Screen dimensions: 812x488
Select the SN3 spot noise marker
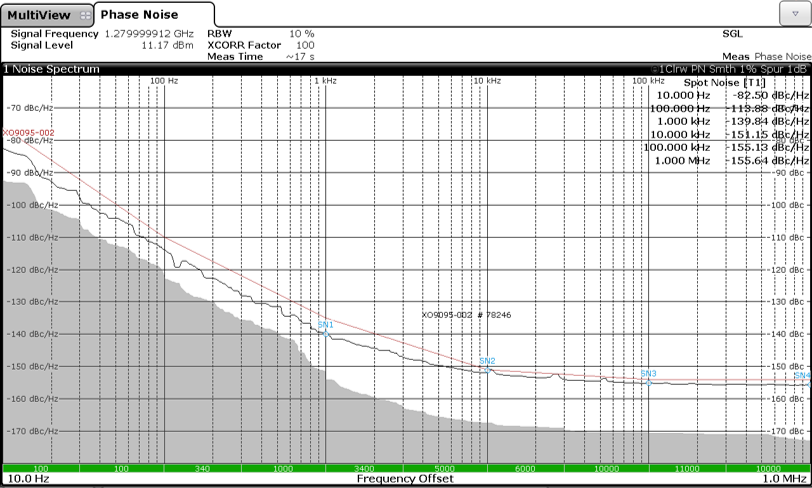point(648,381)
